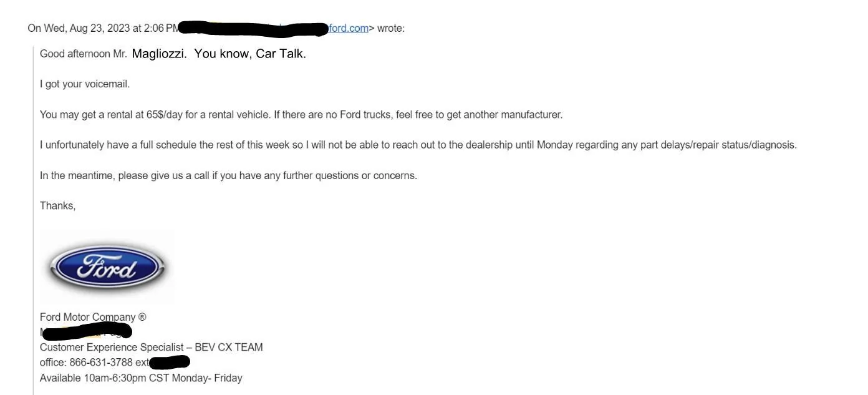Click the blacked-out sender name in header
Image resolution: width=868 pixels, height=395 pixels.
coord(253,29)
